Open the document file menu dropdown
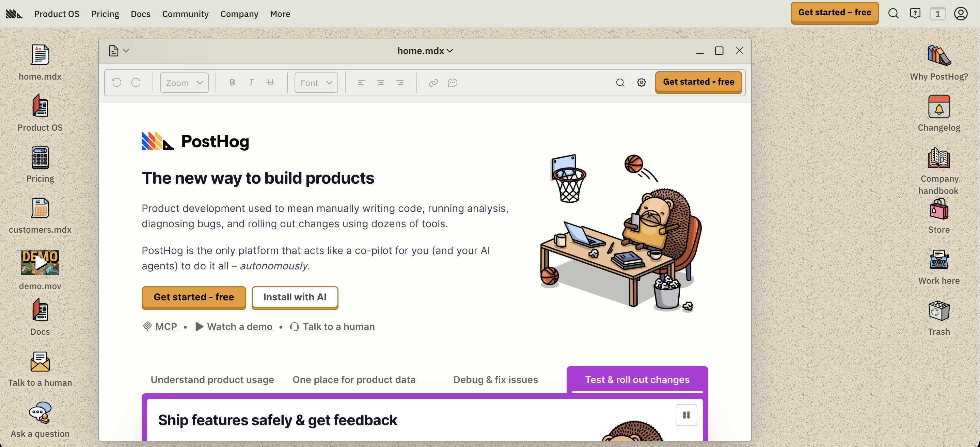This screenshot has height=447, width=980. click(119, 51)
